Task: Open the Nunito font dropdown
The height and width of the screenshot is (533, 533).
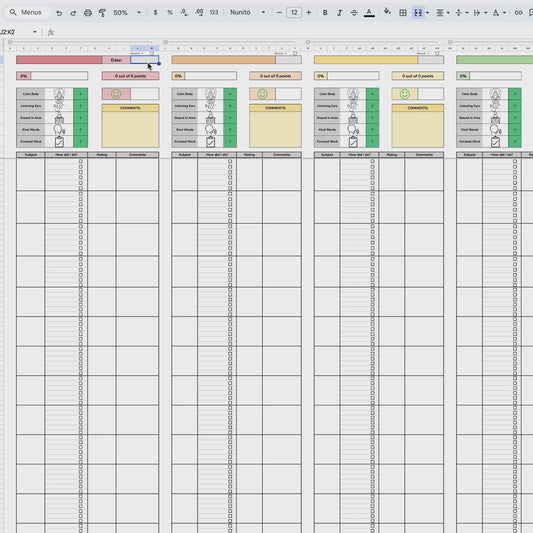Action: click(247, 13)
